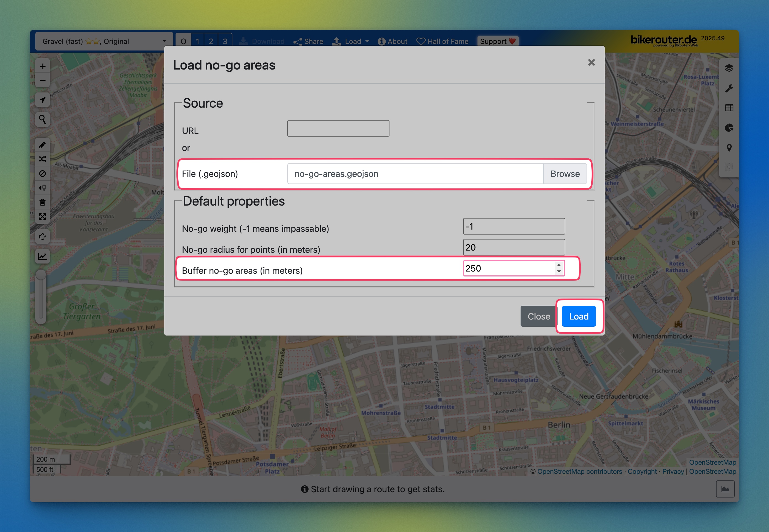Decrease buffer value with stepper down arrow

[x=559, y=271]
